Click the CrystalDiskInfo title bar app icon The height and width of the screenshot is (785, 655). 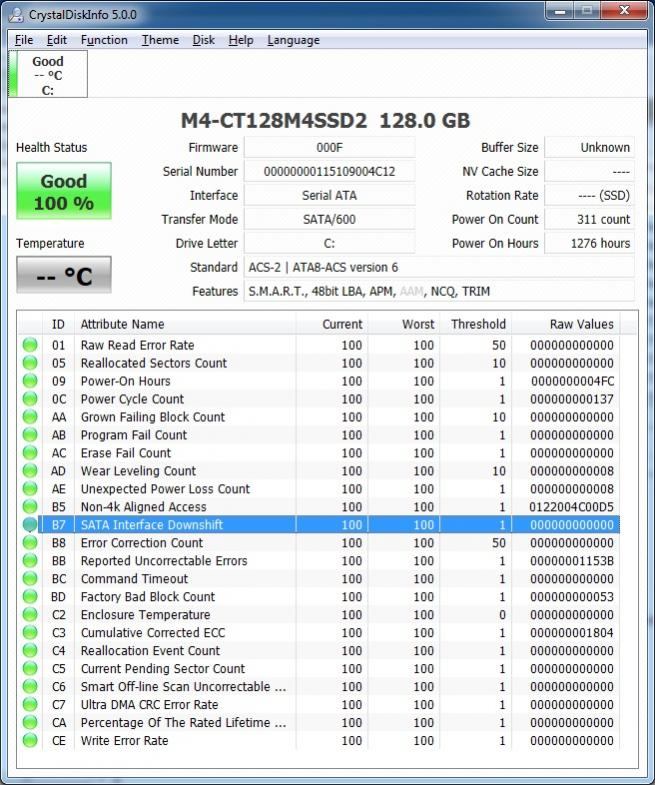coord(16,15)
